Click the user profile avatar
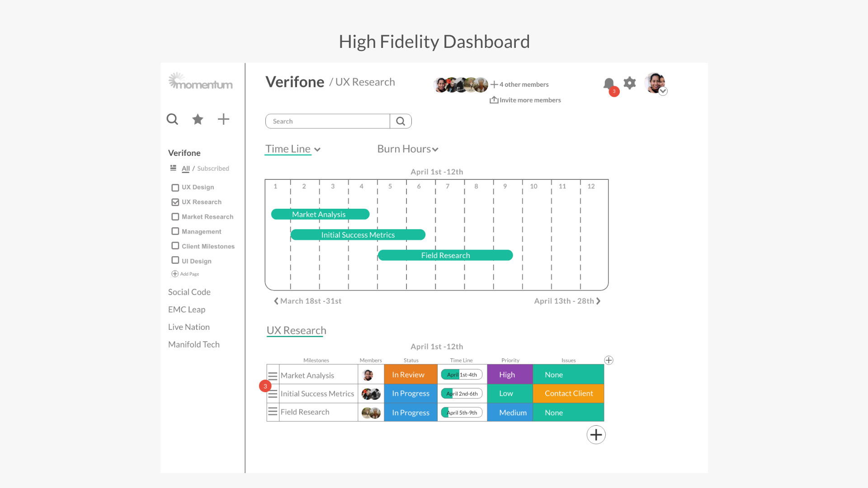The height and width of the screenshot is (488, 868). (655, 83)
